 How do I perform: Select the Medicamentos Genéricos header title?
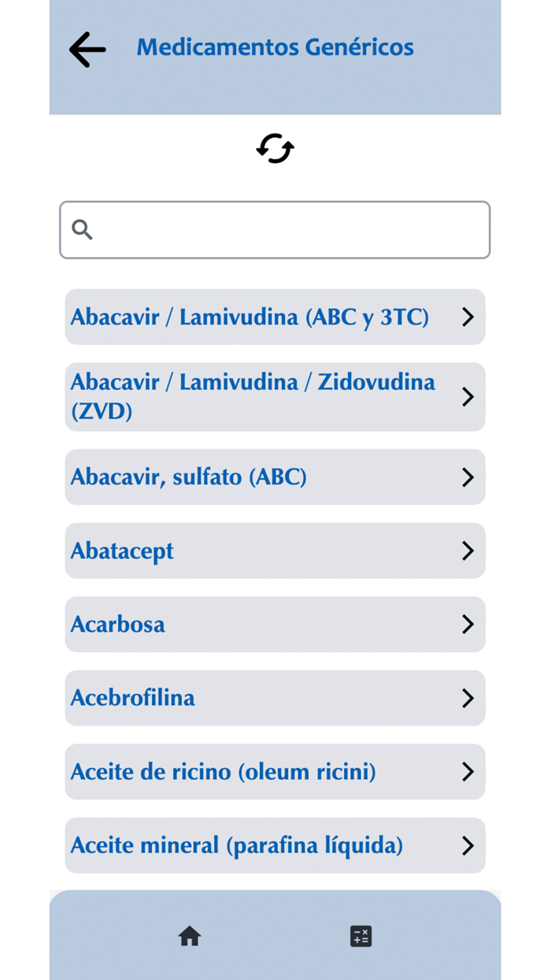[x=274, y=47]
